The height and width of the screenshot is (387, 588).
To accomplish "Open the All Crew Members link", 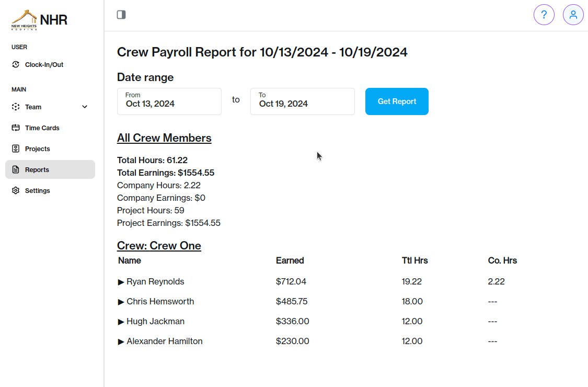I will (164, 138).
